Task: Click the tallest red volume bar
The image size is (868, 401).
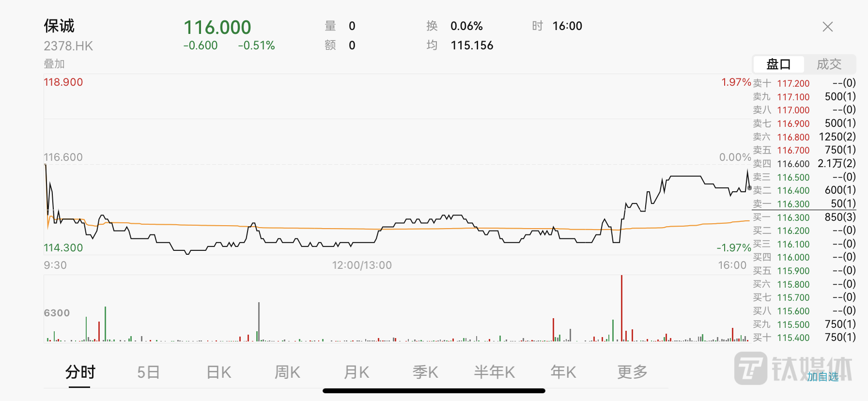Action: coord(621,308)
